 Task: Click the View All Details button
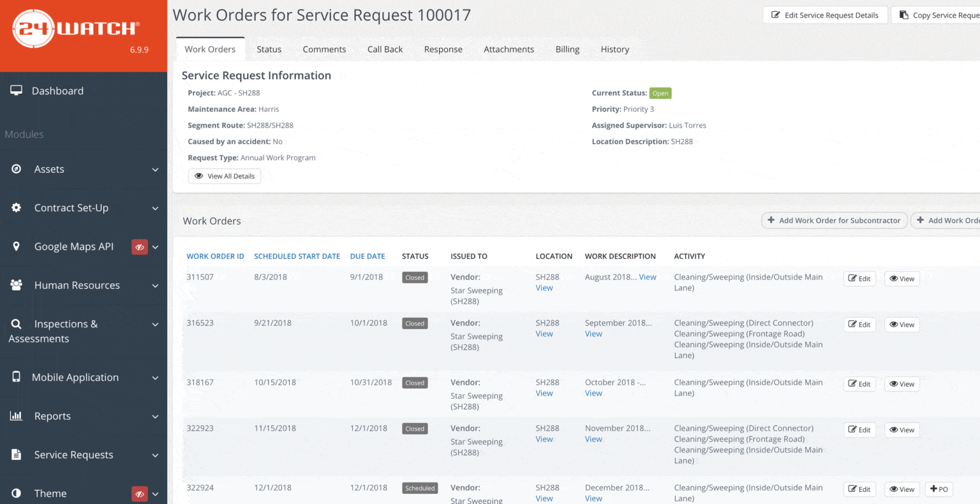(x=224, y=175)
